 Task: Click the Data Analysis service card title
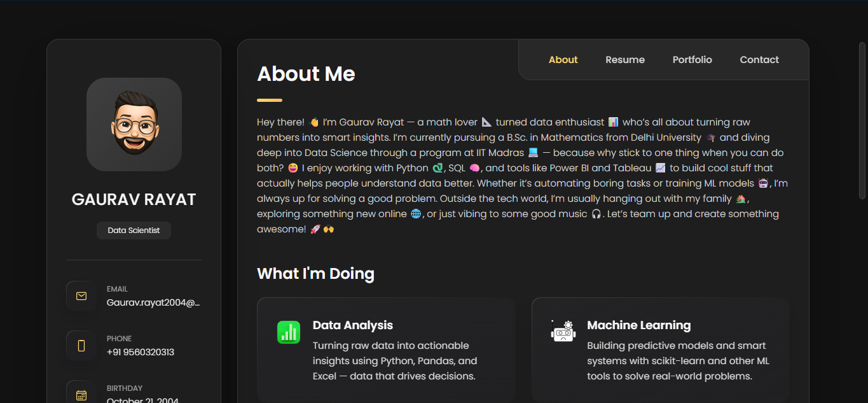click(x=353, y=325)
